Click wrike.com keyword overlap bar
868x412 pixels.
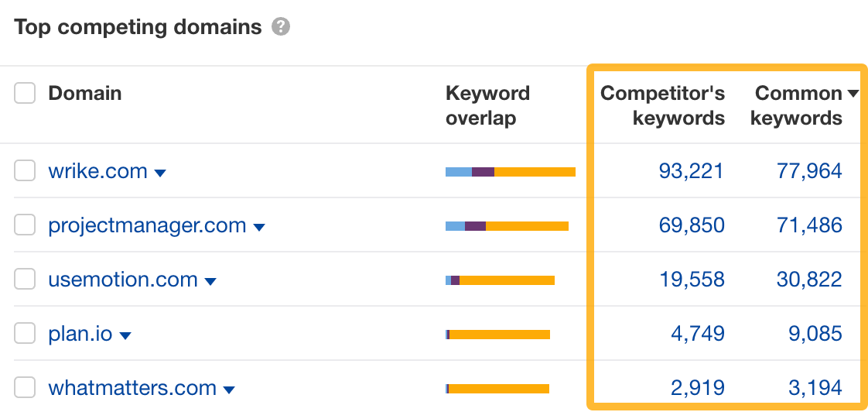(511, 172)
